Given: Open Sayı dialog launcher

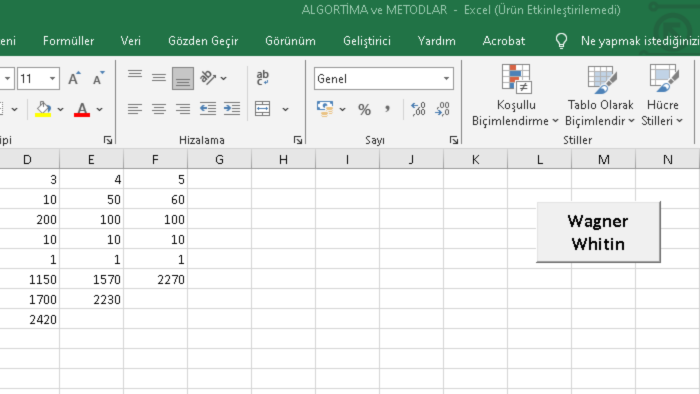Looking at the screenshot, I should [454, 141].
